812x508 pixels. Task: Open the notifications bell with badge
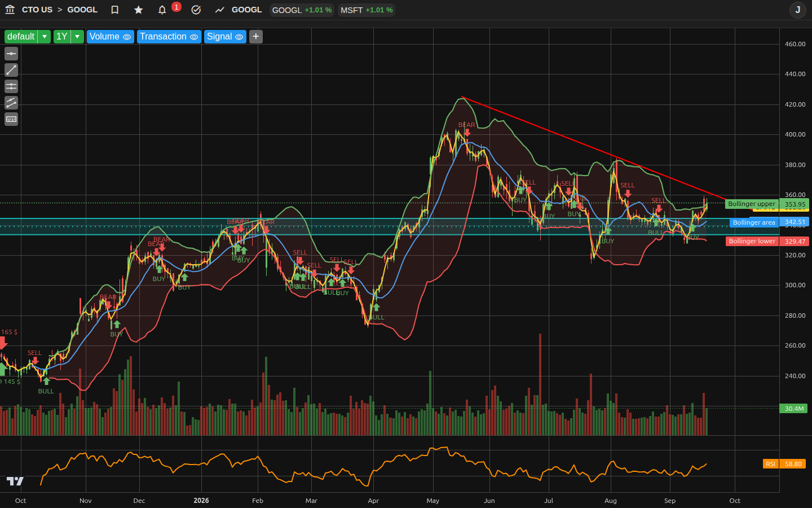pyautogui.click(x=162, y=10)
